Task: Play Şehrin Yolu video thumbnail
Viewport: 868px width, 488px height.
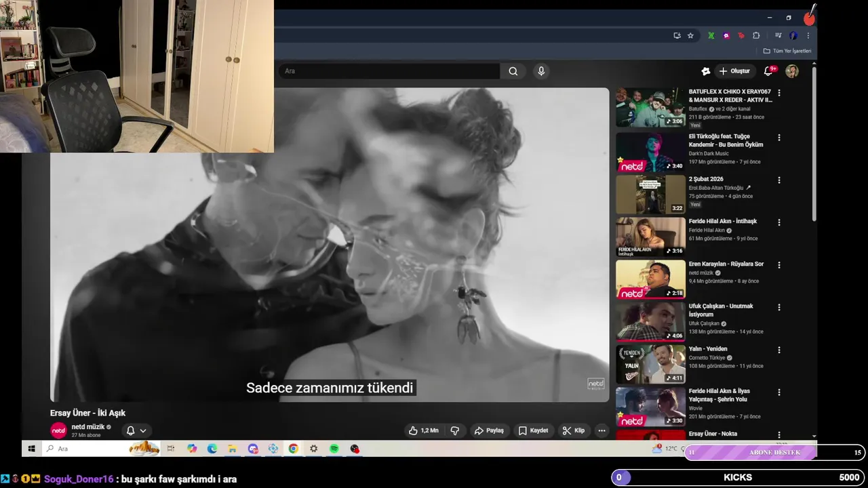Action: point(650,407)
